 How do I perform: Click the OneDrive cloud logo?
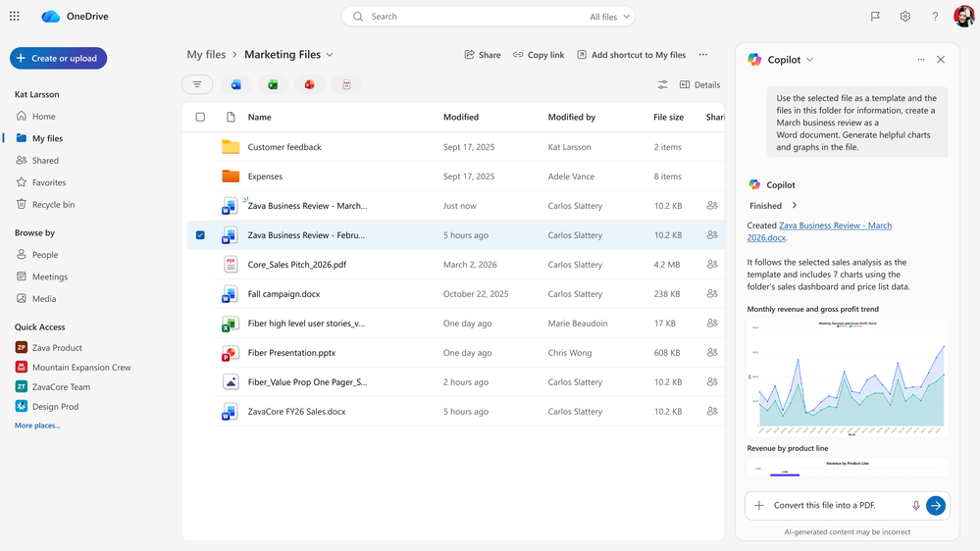coord(50,17)
